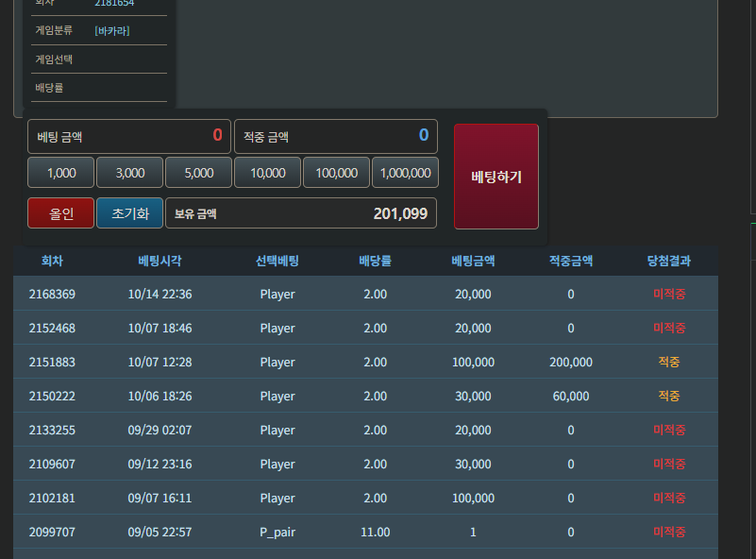
Task: Click the 11.00 odds value
Action: point(375,532)
